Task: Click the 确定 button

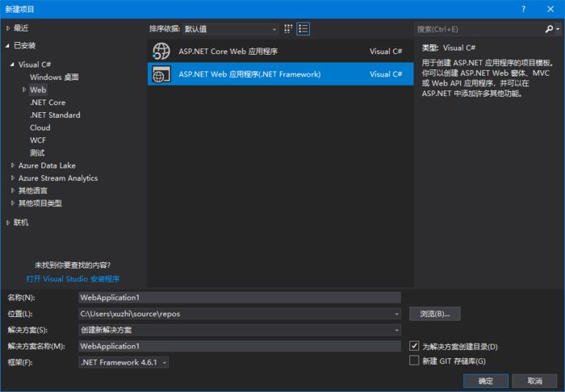Action: pos(486,381)
